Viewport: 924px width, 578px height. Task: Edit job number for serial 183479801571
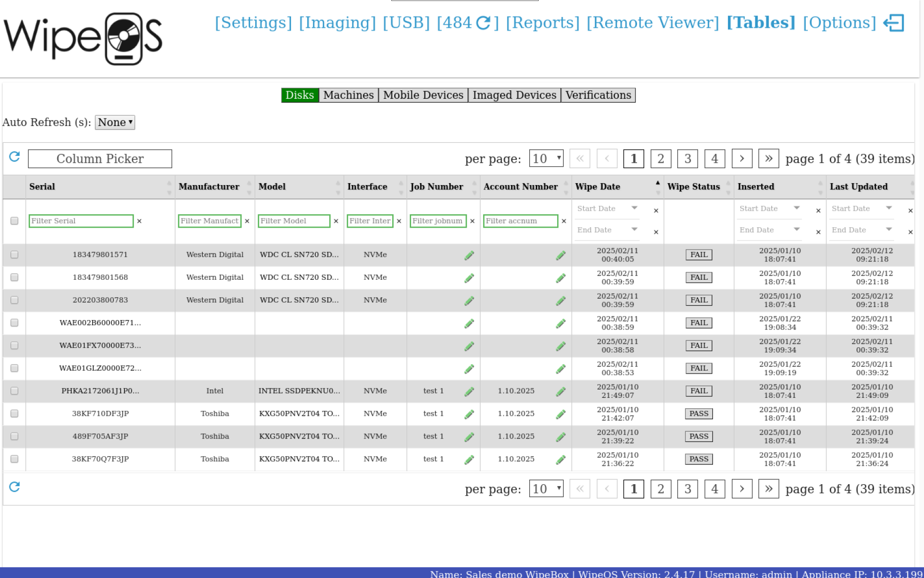[x=469, y=255]
